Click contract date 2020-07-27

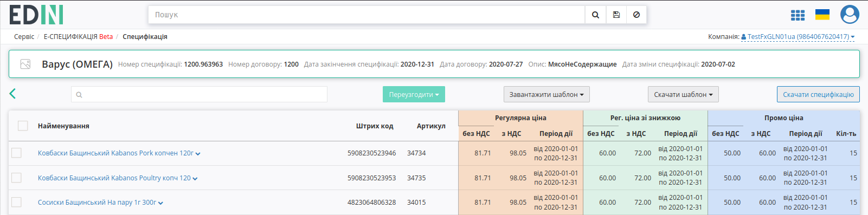tap(506, 64)
